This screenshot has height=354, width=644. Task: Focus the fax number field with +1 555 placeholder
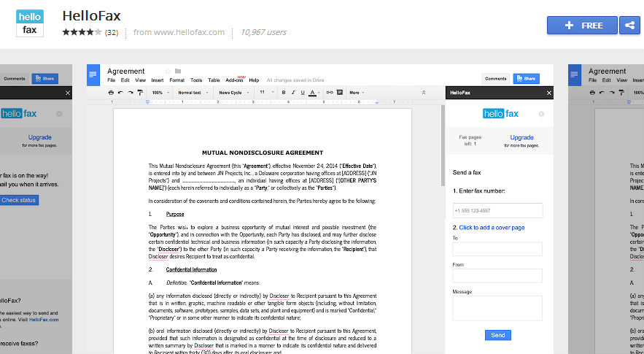pos(498,210)
